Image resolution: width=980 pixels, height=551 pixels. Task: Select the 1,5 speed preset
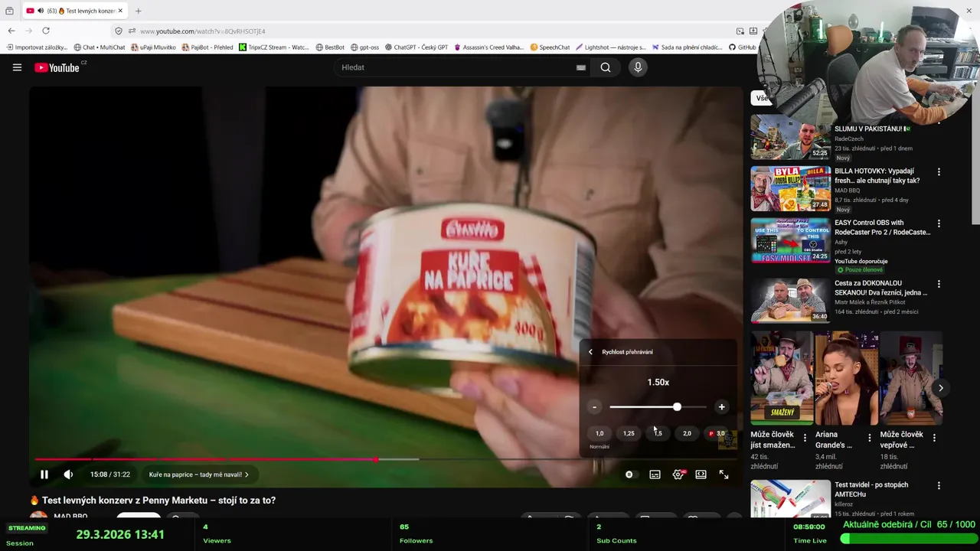coord(658,433)
